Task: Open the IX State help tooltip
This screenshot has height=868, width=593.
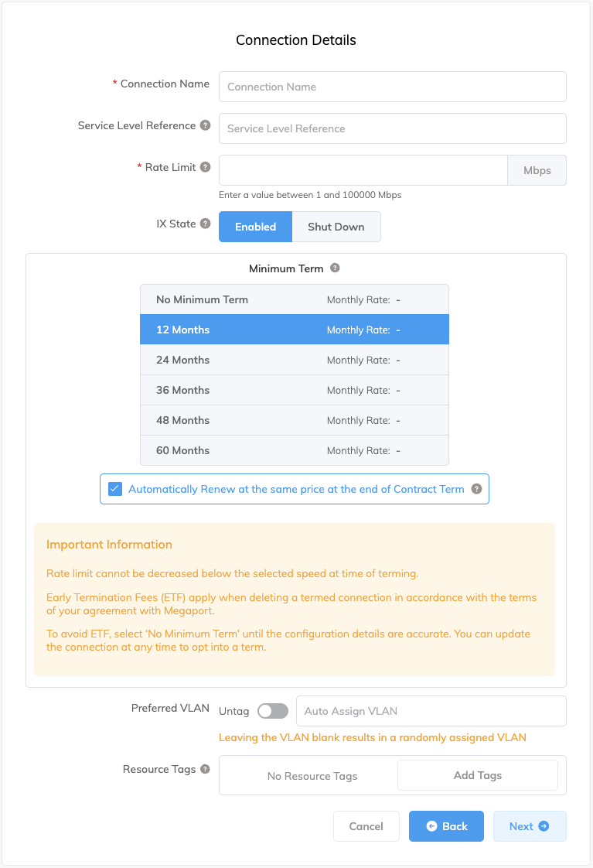Action: 205,224
